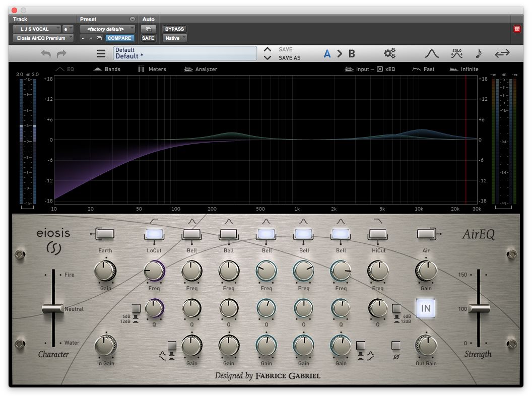The image size is (532, 398).
Task: Click SAVE AS preset button
Action: [289, 57]
